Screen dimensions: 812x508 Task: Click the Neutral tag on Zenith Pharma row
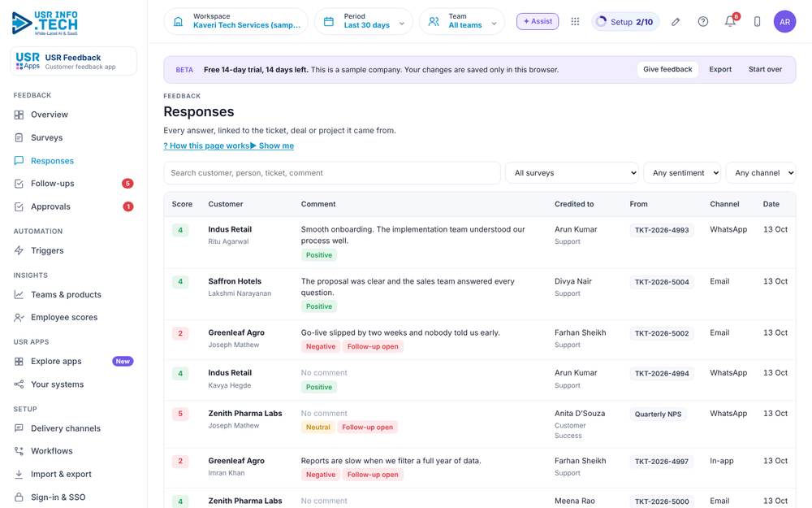point(318,428)
